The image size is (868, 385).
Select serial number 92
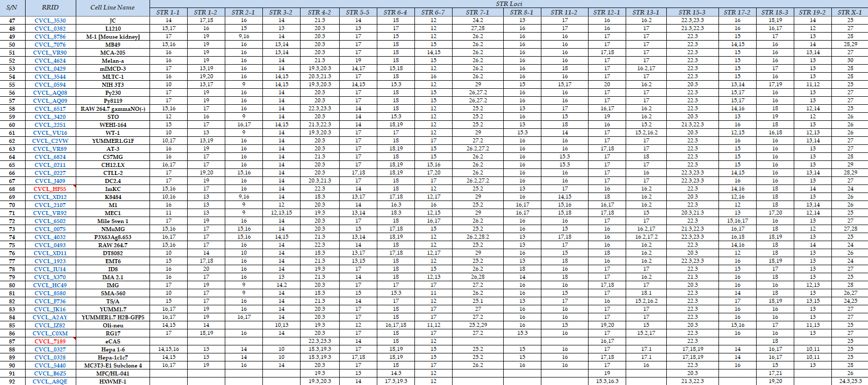click(x=12, y=381)
